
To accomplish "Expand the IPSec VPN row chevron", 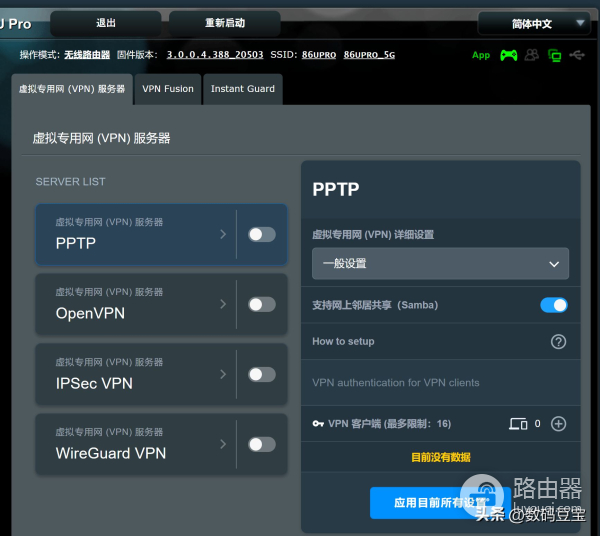I will point(223,374).
